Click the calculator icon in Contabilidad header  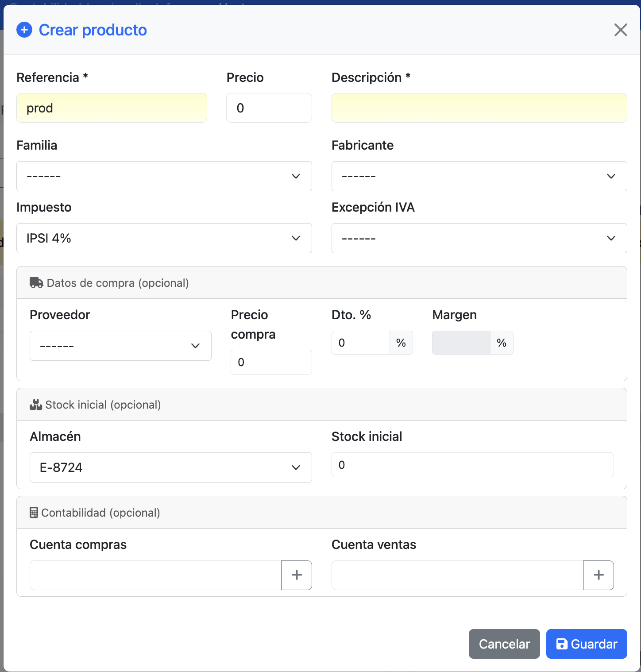coord(34,513)
